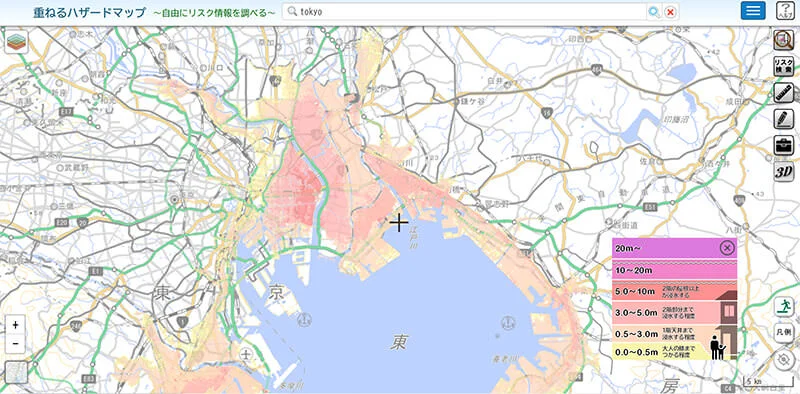Open the basemap thumbnail switcher
800x394 pixels.
(x=16, y=373)
